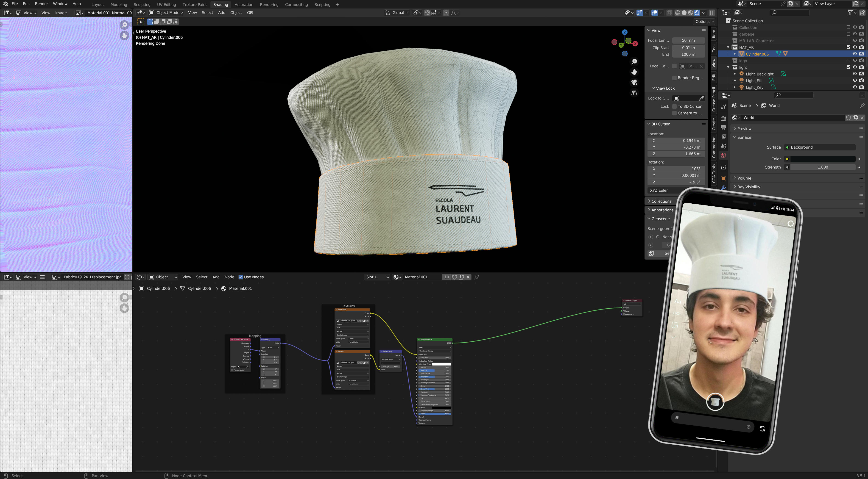Click the fake user shield for Material.001
The image size is (868, 479).
pyautogui.click(x=455, y=277)
